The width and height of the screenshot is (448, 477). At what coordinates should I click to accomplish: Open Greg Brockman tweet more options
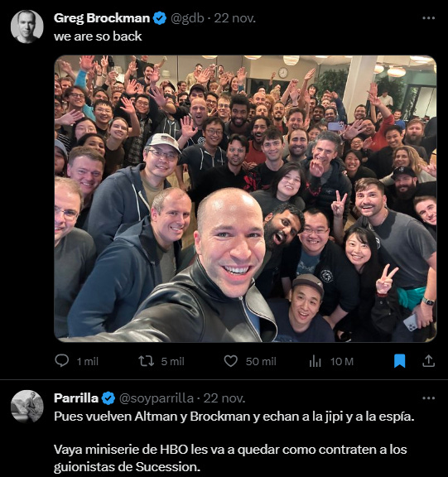coord(428,18)
